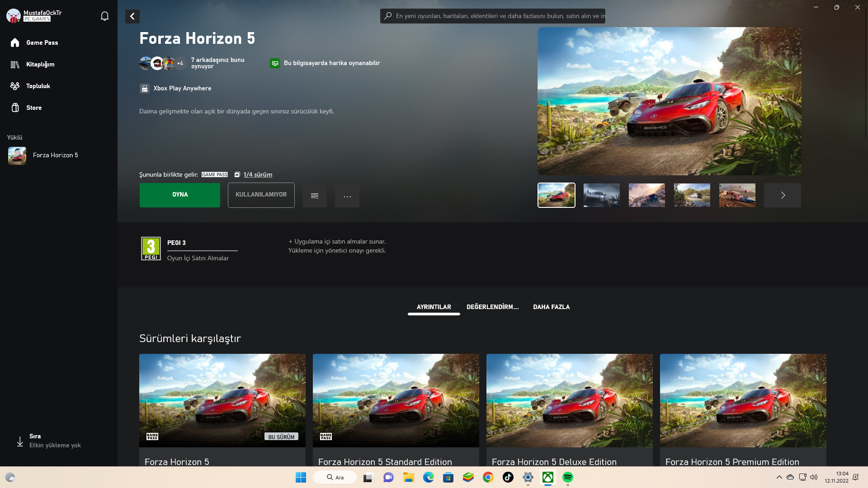This screenshot has width=868, height=488.
Task: Show next gallery thumbnails with chevron
Action: point(783,195)
